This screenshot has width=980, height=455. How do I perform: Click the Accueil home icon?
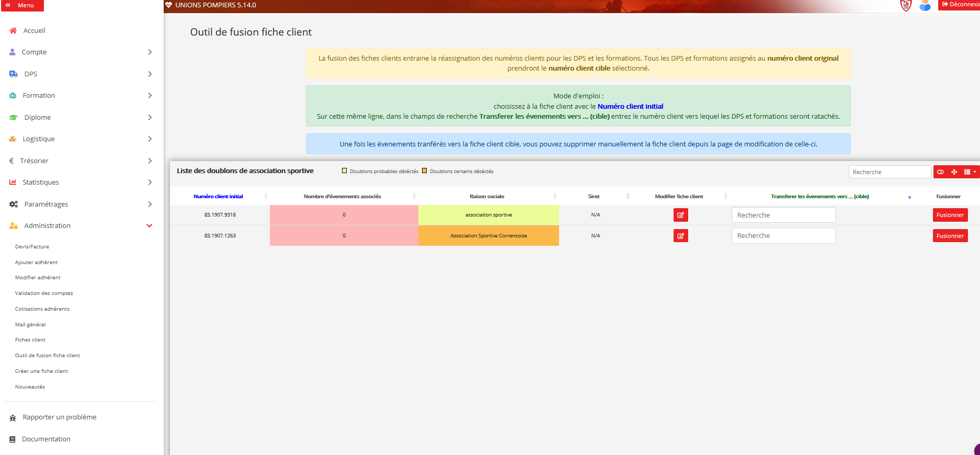click(x=13, y=31)
